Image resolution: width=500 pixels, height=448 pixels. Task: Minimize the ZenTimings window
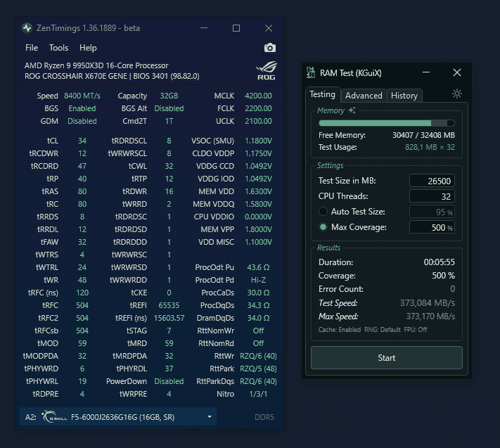pyautogui.click(x=204, y=28)
